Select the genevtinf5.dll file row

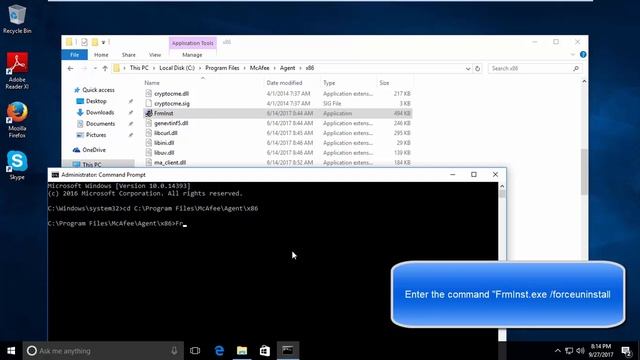pos(278,123)
